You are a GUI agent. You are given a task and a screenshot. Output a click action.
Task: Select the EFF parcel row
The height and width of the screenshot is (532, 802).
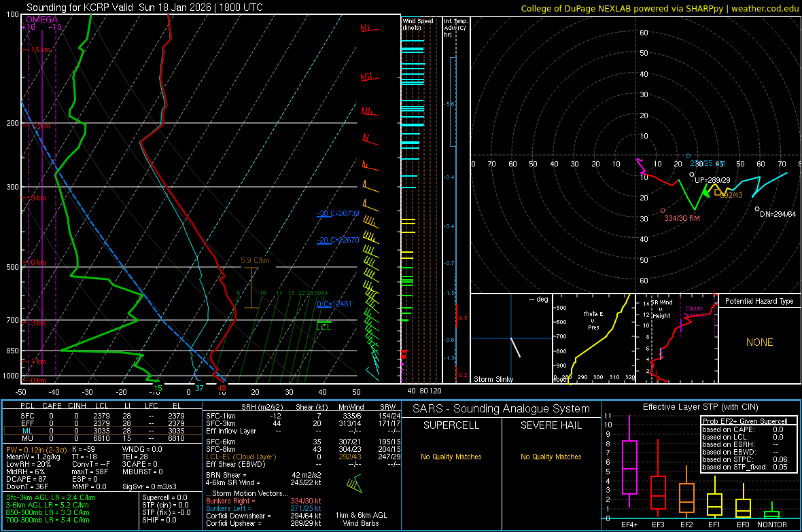(x=103, y=423)
